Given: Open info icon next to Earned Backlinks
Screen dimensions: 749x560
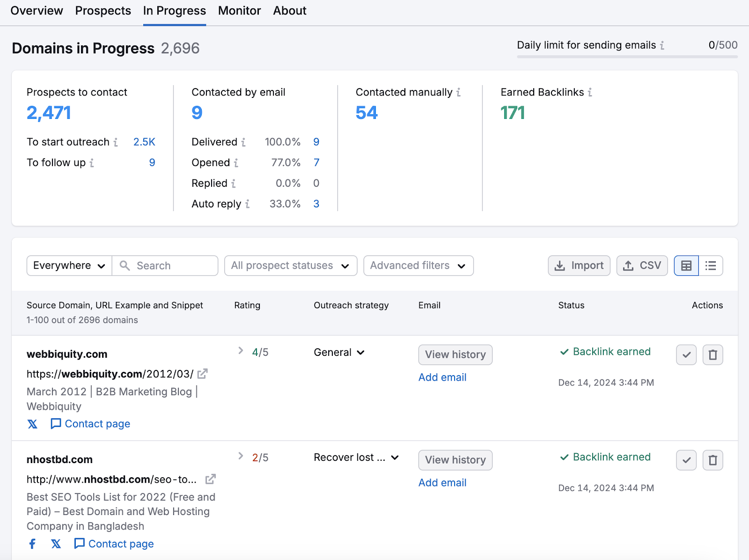Looking at the screenshot, I should coord(590,93).
